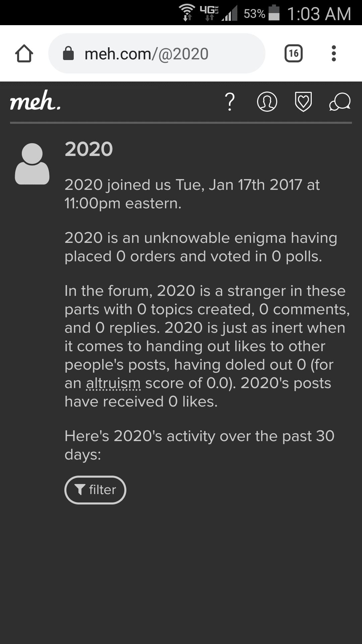Tap the 1:03 AM clock
The image size is (362, 644).
coord(319,14)
